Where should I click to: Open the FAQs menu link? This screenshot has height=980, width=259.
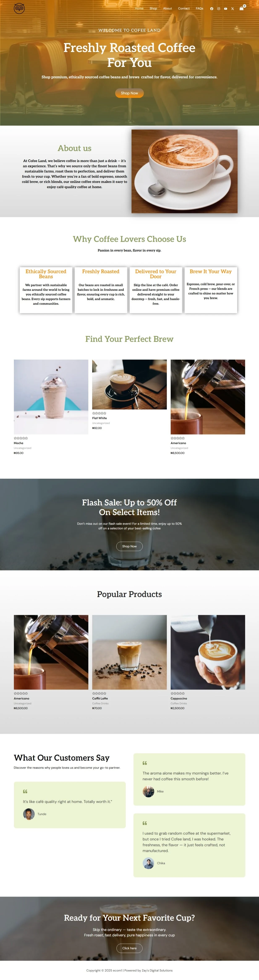click(199, 8)
